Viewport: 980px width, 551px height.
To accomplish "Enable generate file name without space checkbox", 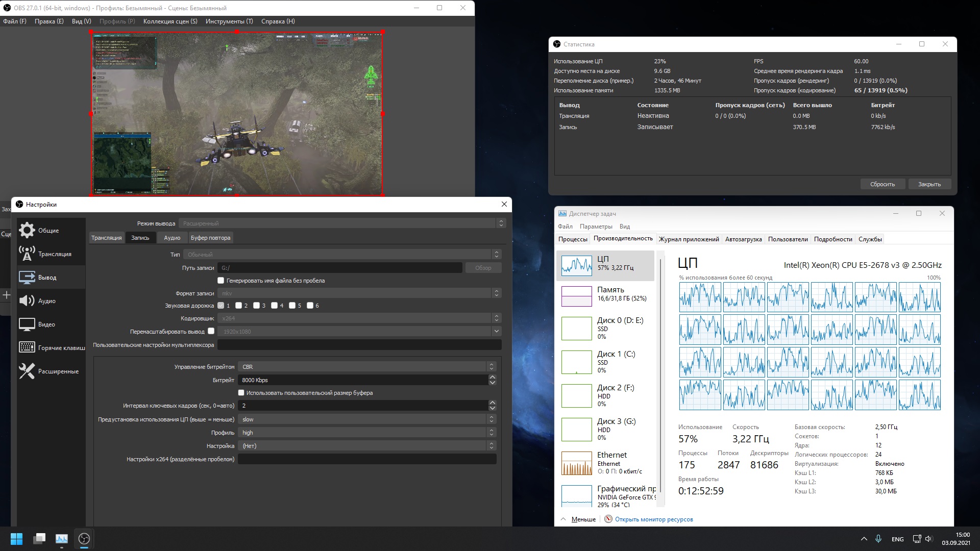I will point(221,281).
